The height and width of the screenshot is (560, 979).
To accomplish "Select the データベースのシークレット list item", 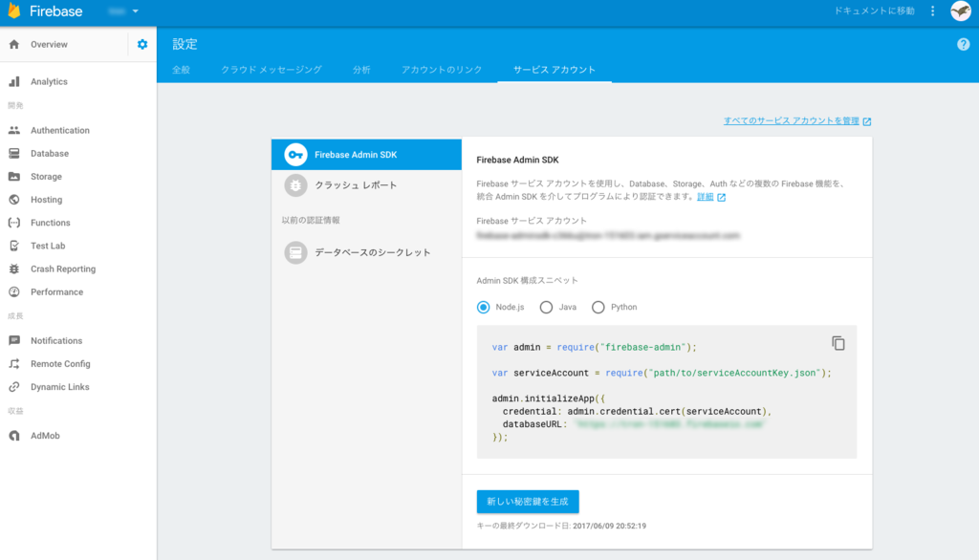I will [x=366, y=253].
